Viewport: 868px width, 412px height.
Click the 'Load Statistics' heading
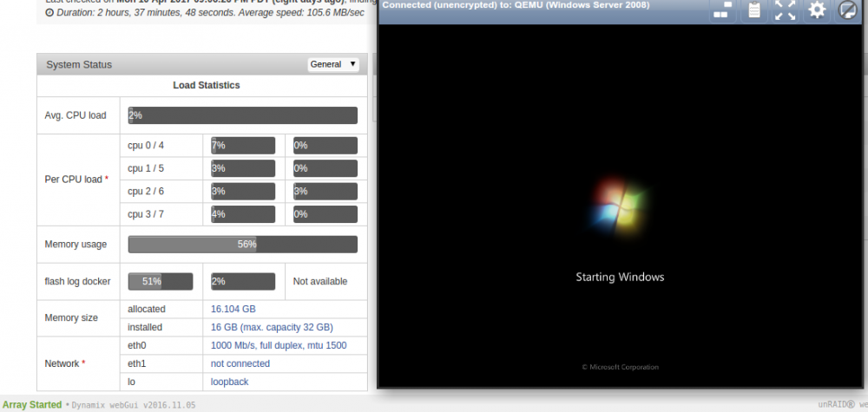tap(207, 85)
